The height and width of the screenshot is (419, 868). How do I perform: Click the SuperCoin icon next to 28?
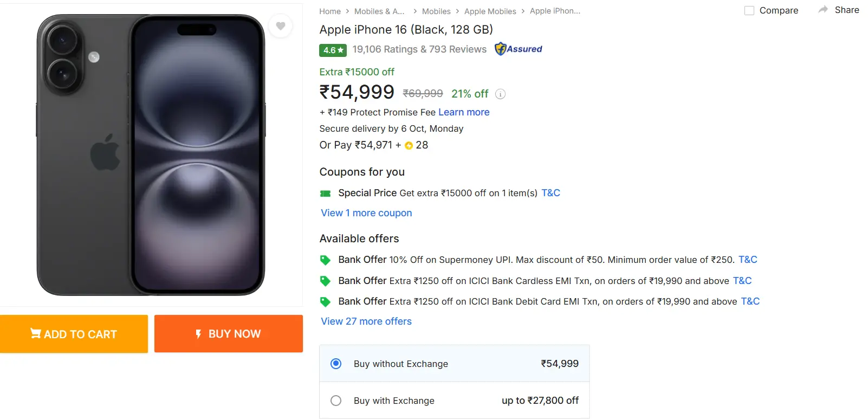409,145
